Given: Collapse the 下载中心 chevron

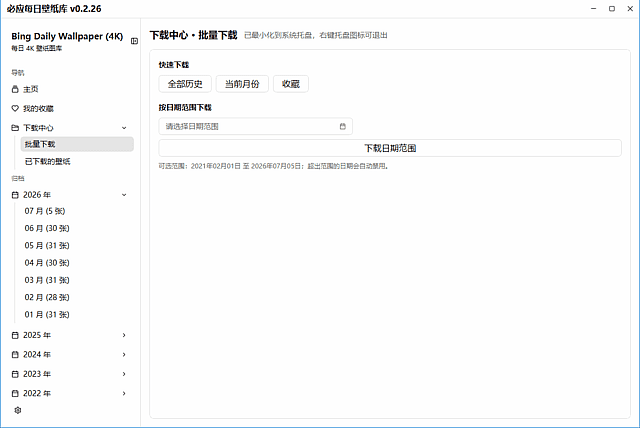Looking at the screenshot, I should pos(124,128).
